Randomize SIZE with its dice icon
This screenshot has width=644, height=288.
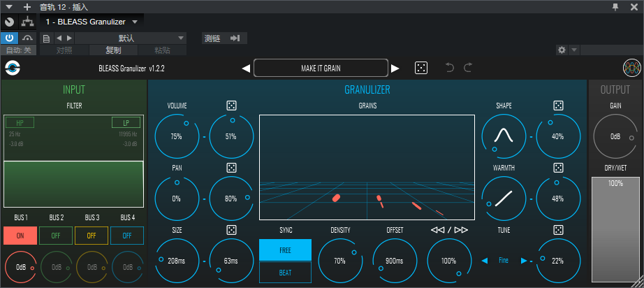pos(232,230)
